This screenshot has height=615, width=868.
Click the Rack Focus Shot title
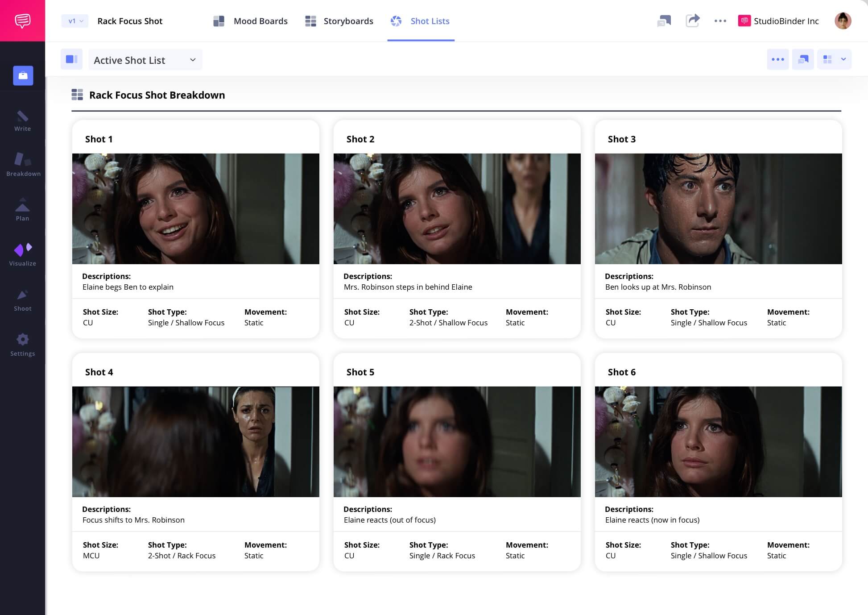(x=130, y=21)
